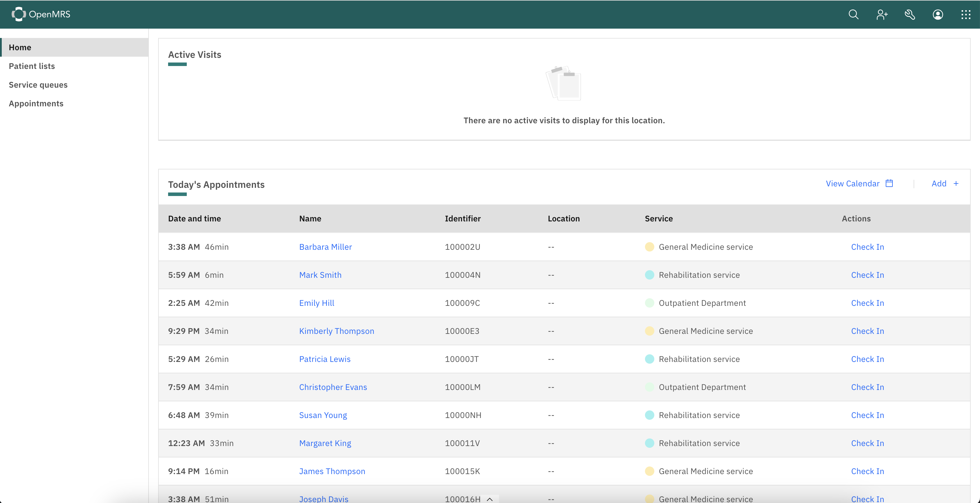Image resolution: width=980 pixels, height=503 pixels.
Task: Click Emily Hill's green Outpatient color dot
Action: coord(649,303)
